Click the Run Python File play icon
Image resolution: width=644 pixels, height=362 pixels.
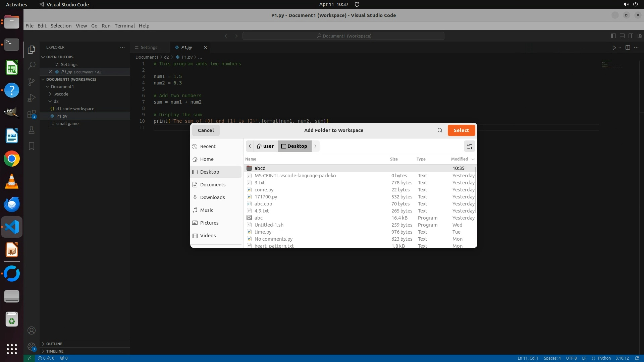tap(614, 48)
